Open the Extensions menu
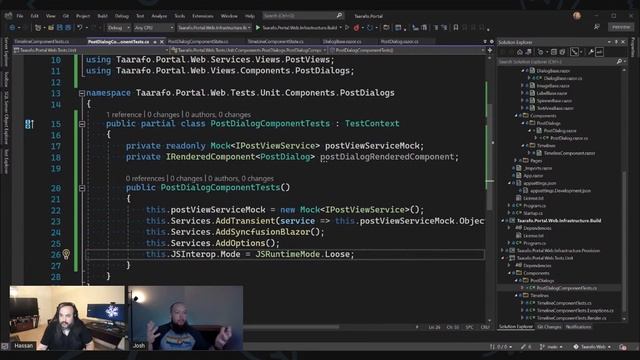The width and height of the screenshot is (640, 360). tap(203, 16)
